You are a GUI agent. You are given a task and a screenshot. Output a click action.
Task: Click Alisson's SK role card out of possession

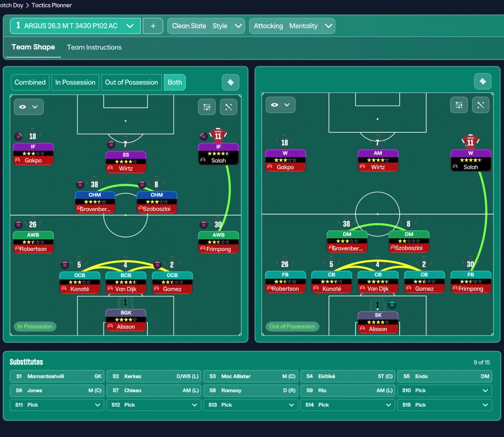(378, 322)
